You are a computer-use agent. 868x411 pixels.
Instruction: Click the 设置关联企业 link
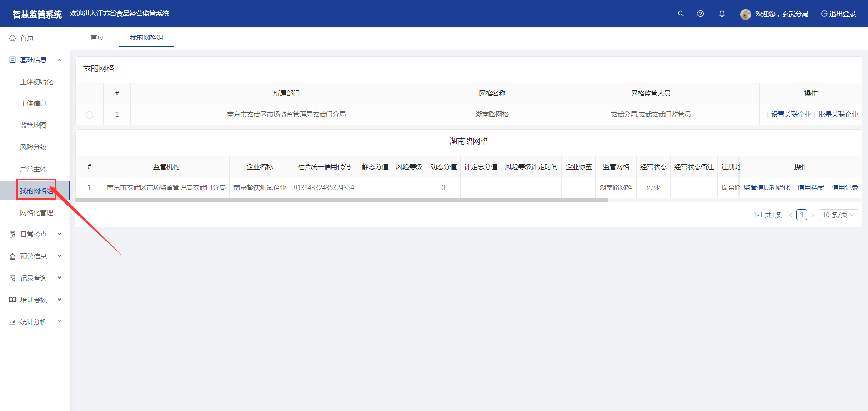791,115
